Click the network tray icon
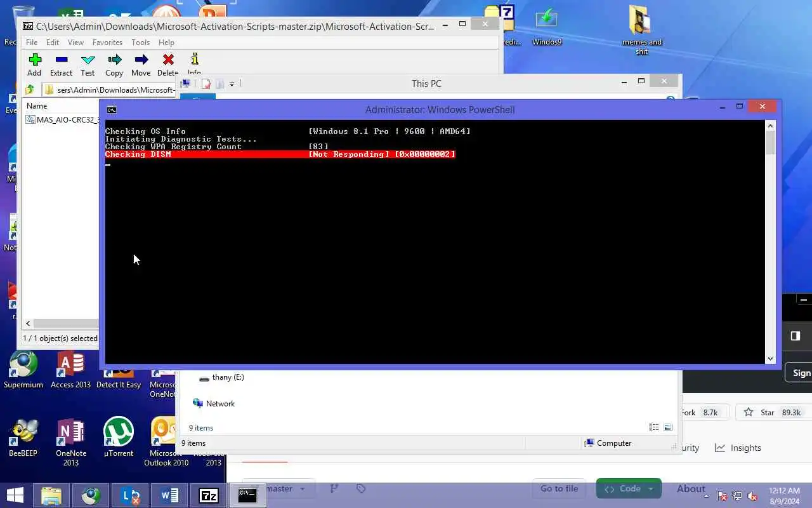This screenshot has height=508, width=812. click(737, 496)
